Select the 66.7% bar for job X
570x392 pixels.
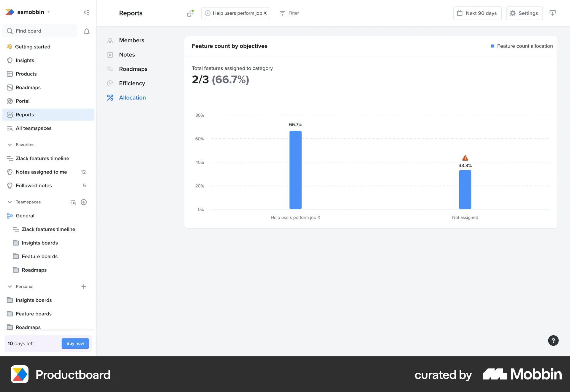[295, 169]
